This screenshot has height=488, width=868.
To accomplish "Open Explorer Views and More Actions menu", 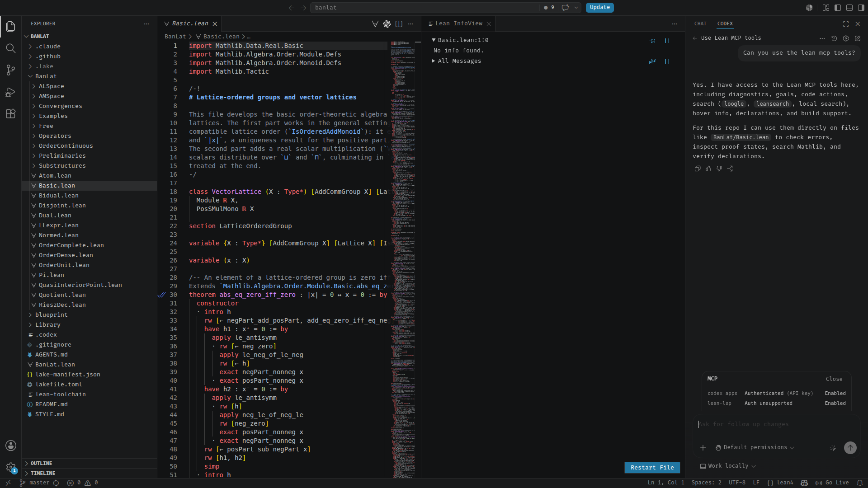I will coord(146,24).
